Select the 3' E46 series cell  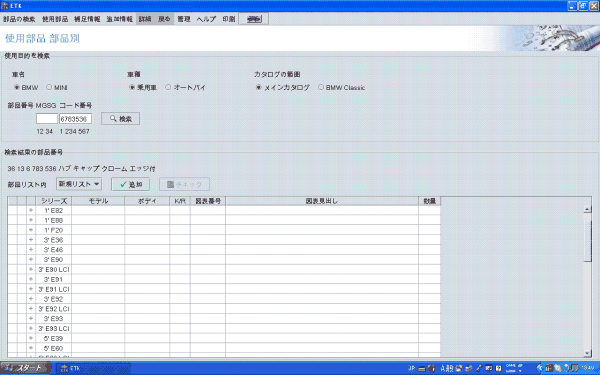click(x=54, y=249)
